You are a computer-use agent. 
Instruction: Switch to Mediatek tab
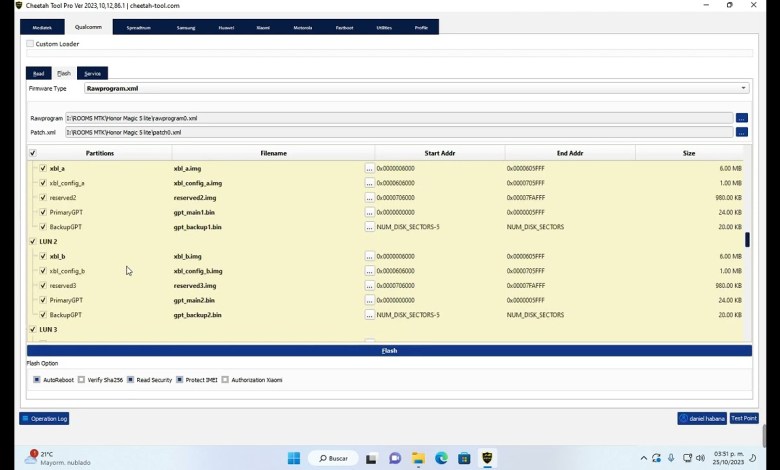42,27
